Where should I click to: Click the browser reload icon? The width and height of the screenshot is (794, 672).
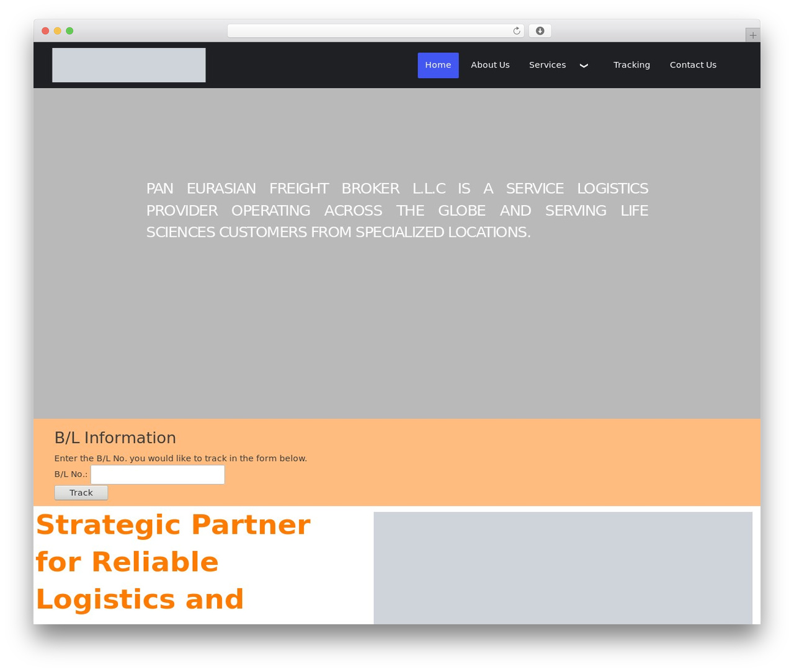coord(516,31)
